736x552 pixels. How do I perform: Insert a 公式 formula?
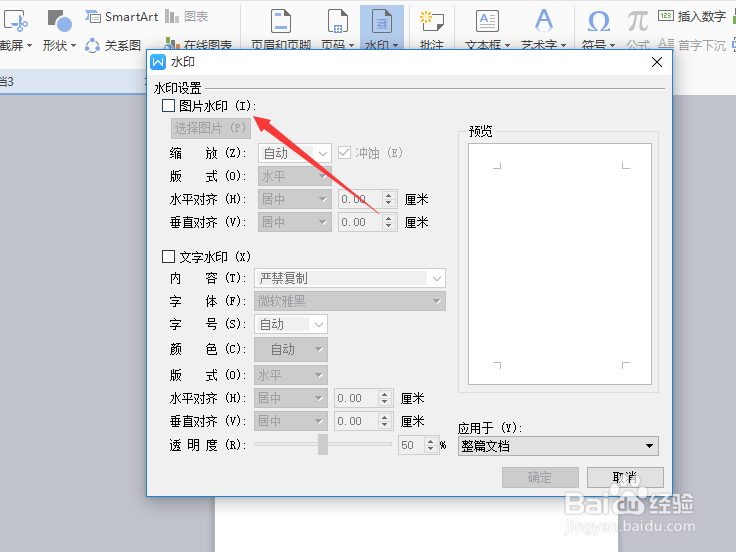tap(638, 29)
